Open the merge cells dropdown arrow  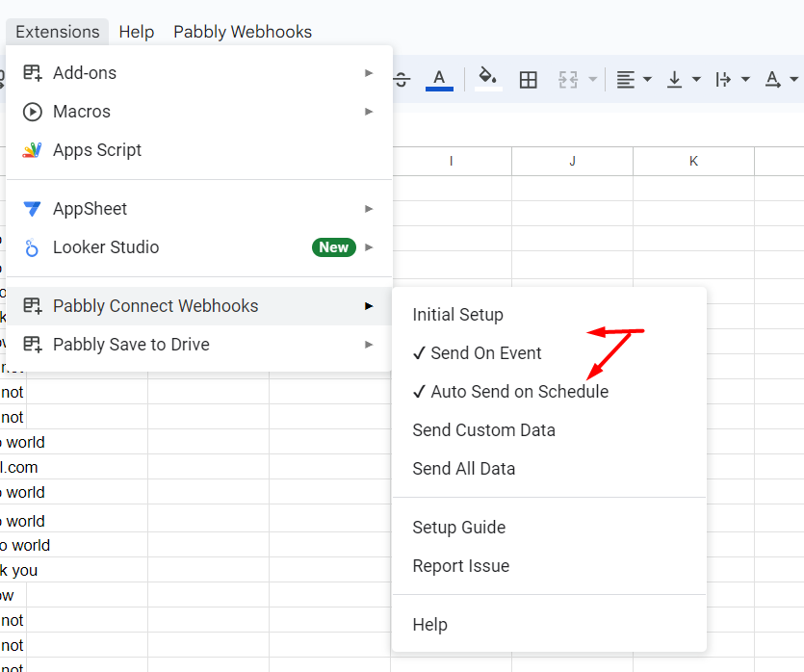click(x=593, y=80)
